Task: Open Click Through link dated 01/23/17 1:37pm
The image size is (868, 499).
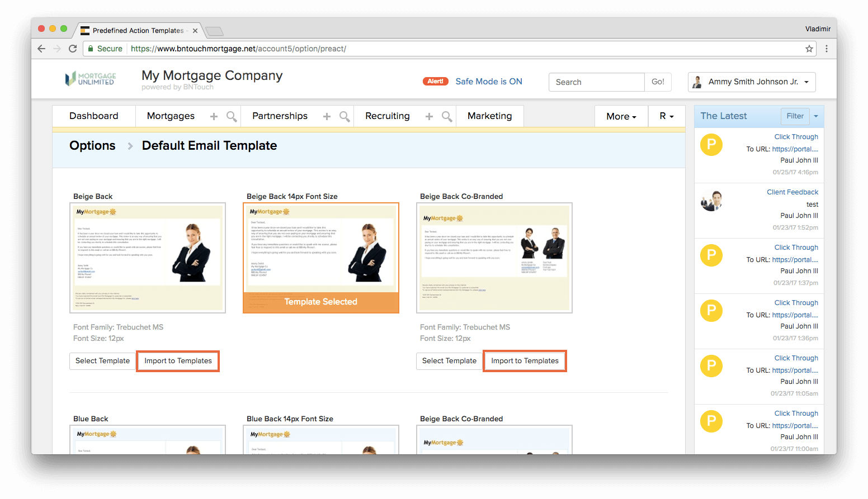Action: 796,248
